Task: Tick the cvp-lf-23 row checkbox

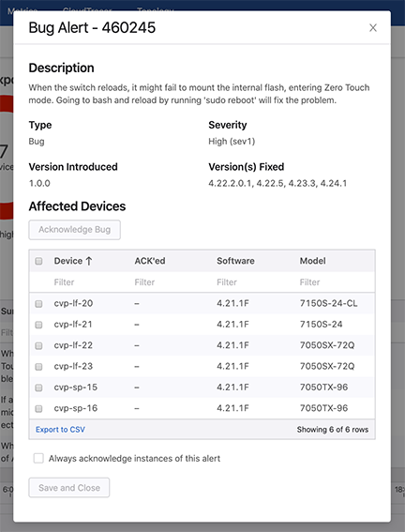Action: (38, 367)
